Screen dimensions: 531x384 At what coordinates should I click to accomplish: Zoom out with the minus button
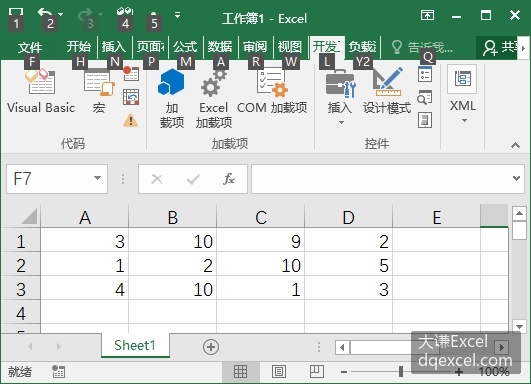[344, 372]
